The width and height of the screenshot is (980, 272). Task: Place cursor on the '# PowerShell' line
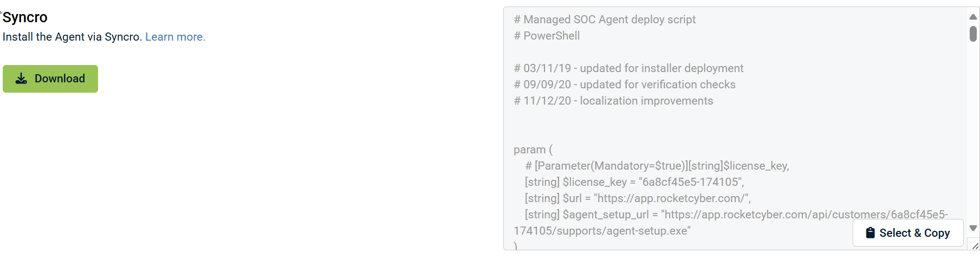point(547,36)
